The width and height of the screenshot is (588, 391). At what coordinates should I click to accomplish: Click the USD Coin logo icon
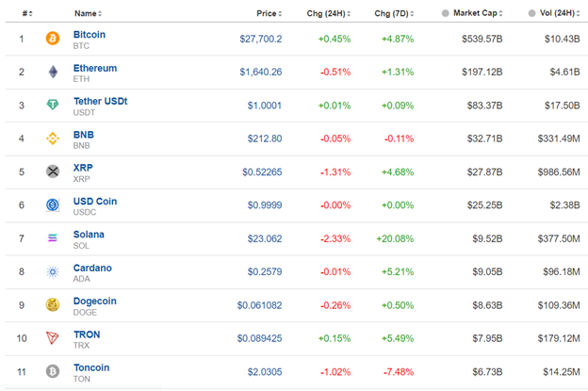coord(53,204)
